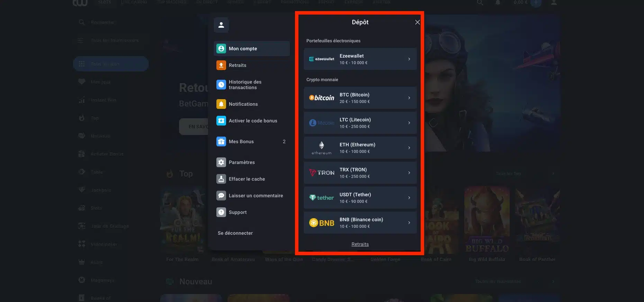Viewport: 644px width, 302px height.
Task: Click the Autre crown icon
Action: [x=82, y=262]
